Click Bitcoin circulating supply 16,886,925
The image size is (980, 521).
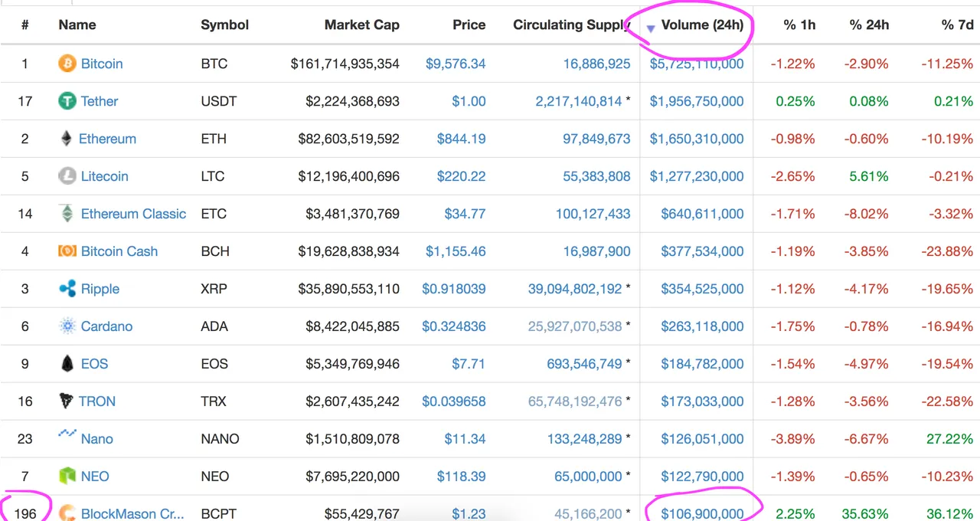click(x=597, y=64)
